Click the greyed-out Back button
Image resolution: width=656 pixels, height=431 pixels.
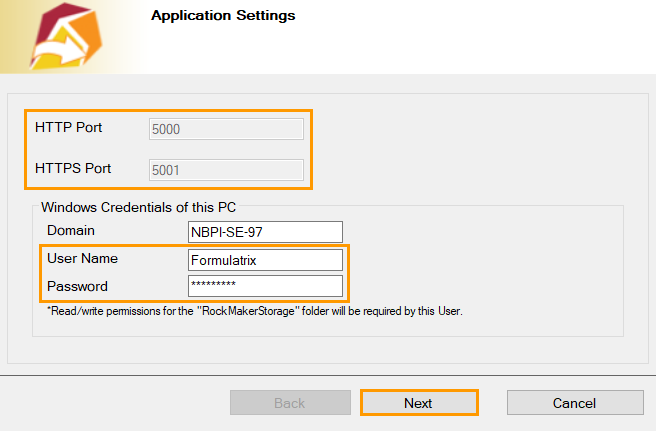[289, 403]
